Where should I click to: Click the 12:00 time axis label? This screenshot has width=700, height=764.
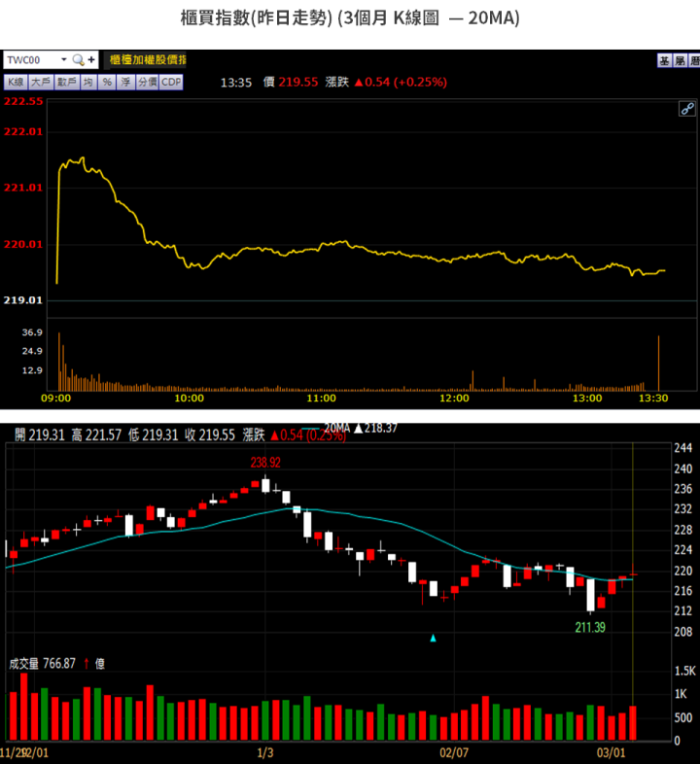(454, 399)
